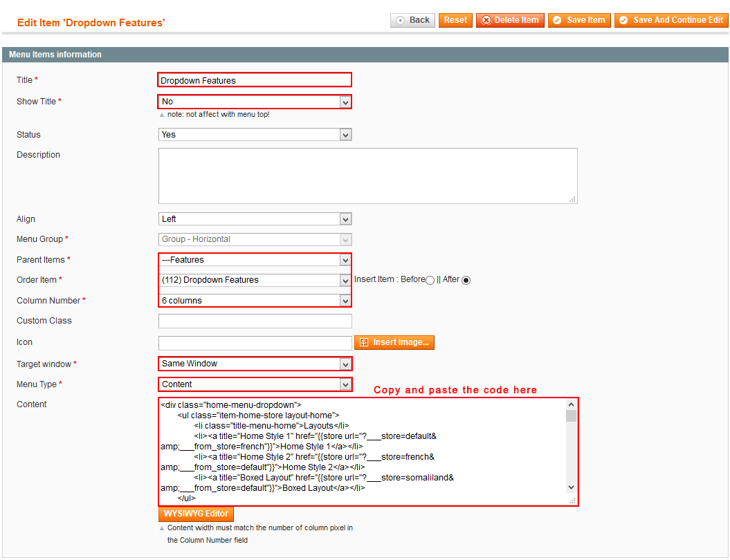Click the 'Insert Item :' text

tap(376, 279)
